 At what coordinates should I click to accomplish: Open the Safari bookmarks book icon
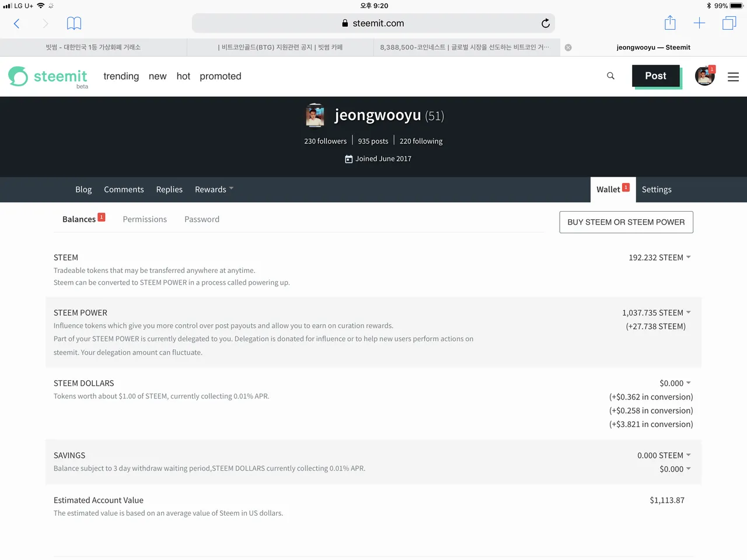pyautogui.click(x=74, y=23)
